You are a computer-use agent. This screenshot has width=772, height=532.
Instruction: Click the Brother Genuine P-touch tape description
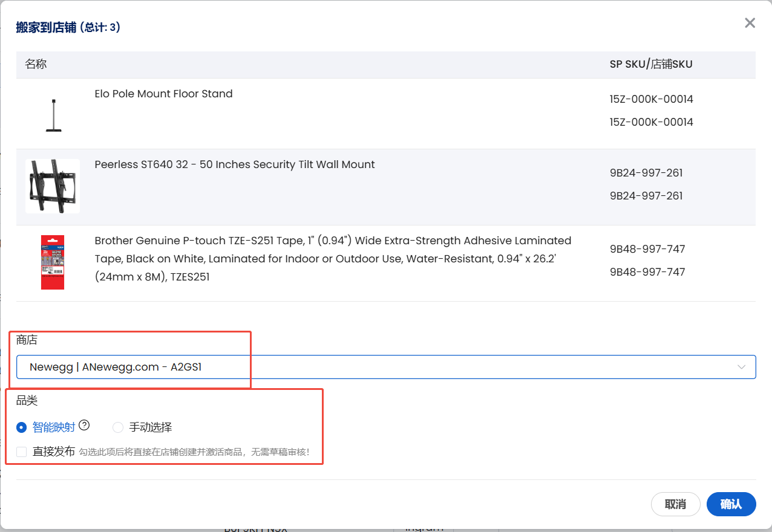[x=333, y=259]
